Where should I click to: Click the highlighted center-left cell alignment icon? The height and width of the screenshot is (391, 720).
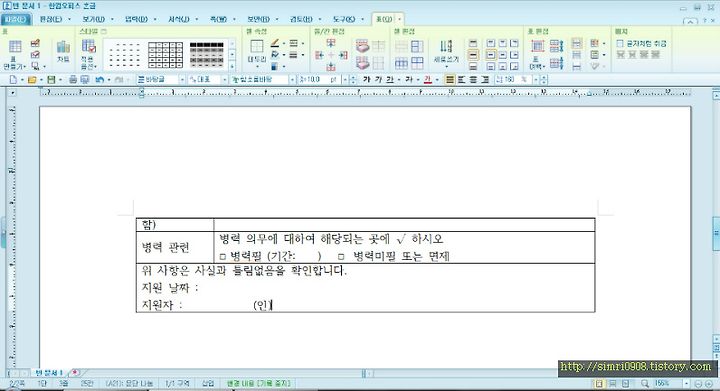coord(491,55)
